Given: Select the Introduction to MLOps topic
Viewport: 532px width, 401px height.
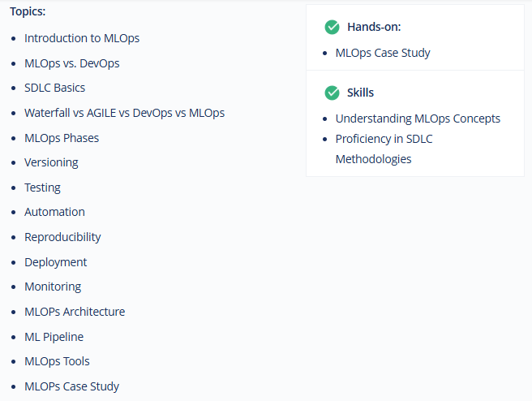Looking at the screenshot, I should (x=82, y=38).
